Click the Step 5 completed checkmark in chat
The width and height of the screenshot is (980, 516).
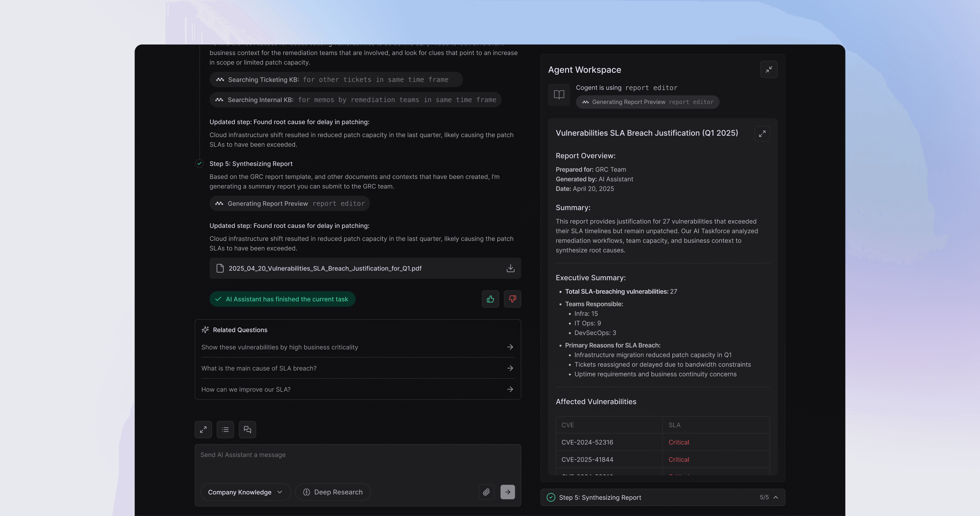(199, 164)
